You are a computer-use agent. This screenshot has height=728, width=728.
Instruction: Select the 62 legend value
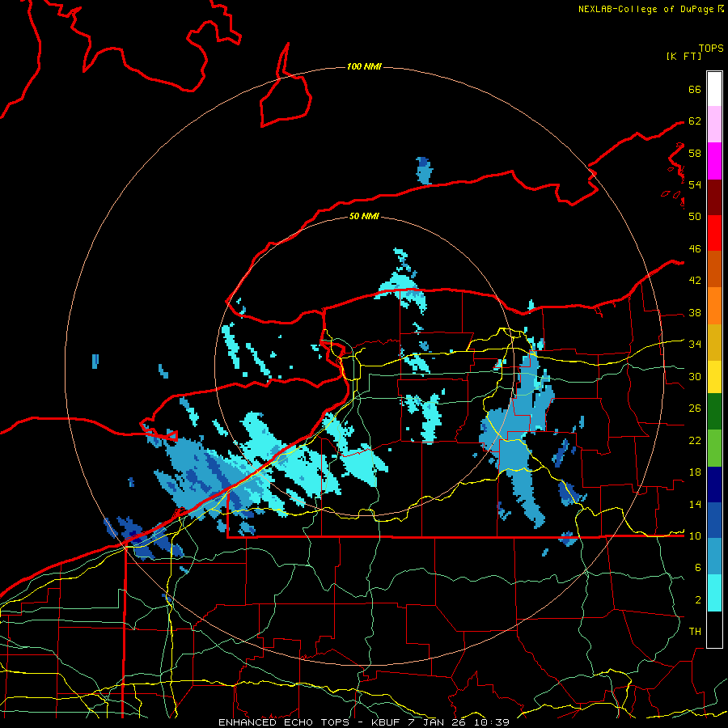695,121
